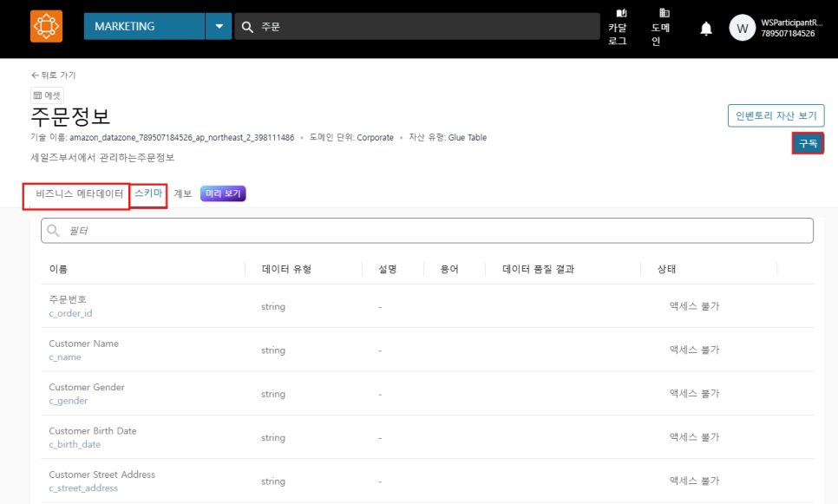Click the Customer Name row label
Viewport: 838px width, 504px height.
[83, 344]
